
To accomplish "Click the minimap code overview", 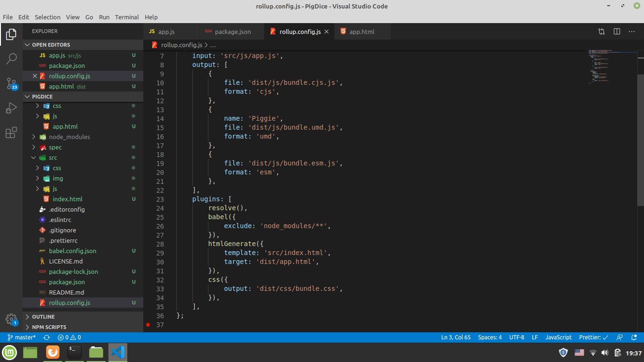I will coord(612,66).
